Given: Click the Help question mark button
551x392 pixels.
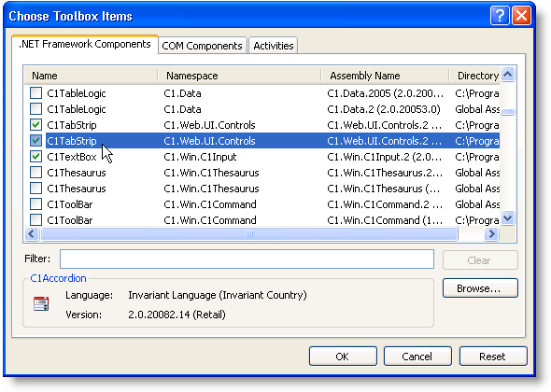Looking at the screenshot, I should click(500, 16).
